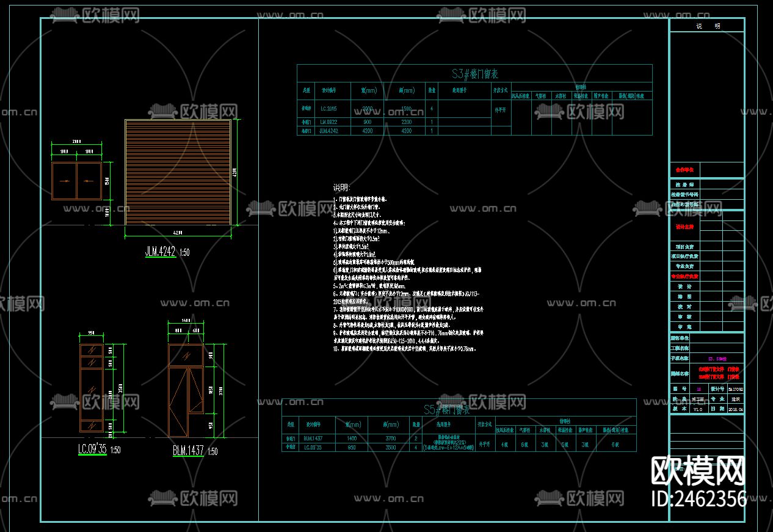Click the 宽(mm) column header in S3 table
This screenshot has height=532, width=773.
pyautogui.click(x=369, y=90)
